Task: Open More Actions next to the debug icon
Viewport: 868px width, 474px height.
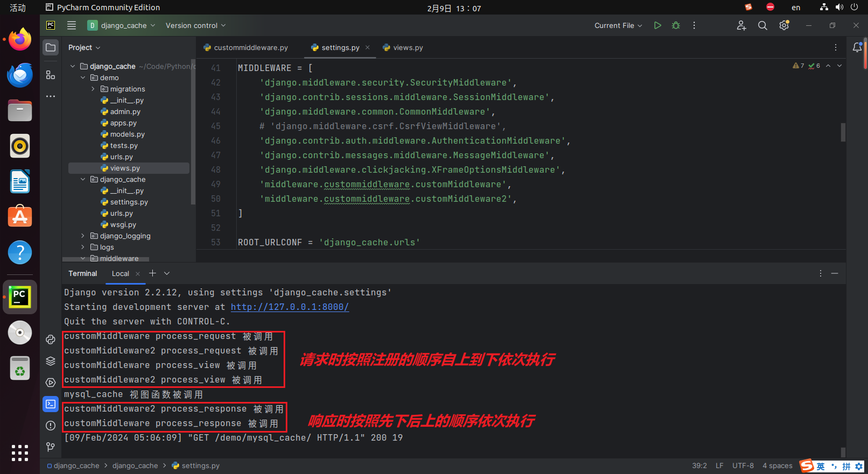Action: 694,25
